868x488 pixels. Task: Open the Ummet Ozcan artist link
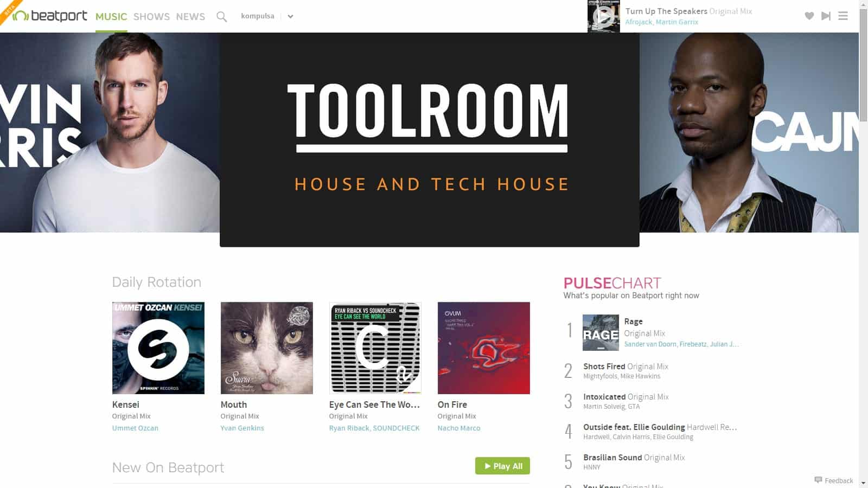pyautogui.click(x=135, y=428)
